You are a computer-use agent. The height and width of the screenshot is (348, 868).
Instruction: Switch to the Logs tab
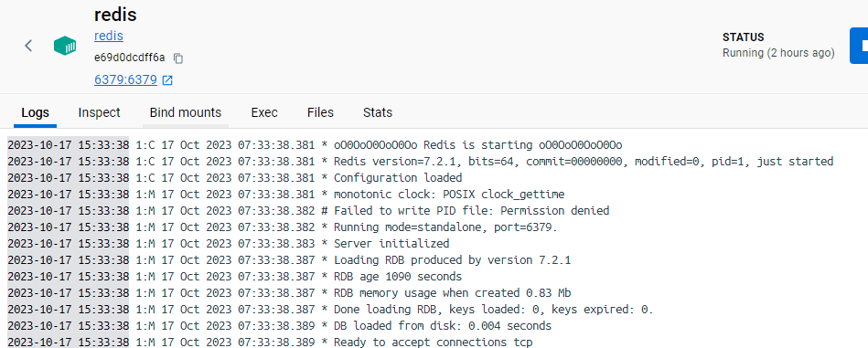pos(36,112)
